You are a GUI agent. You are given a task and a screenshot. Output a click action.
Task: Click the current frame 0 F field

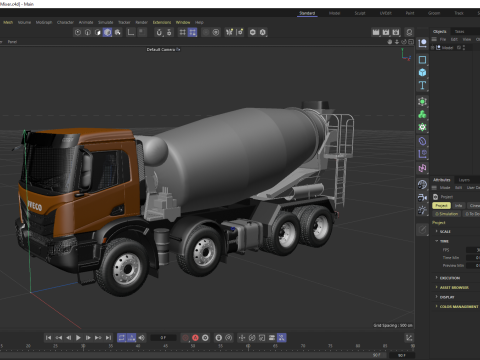(x=163, y=338)
